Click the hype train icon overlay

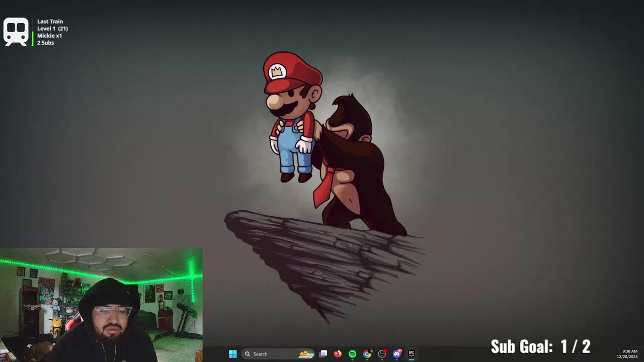16,32
